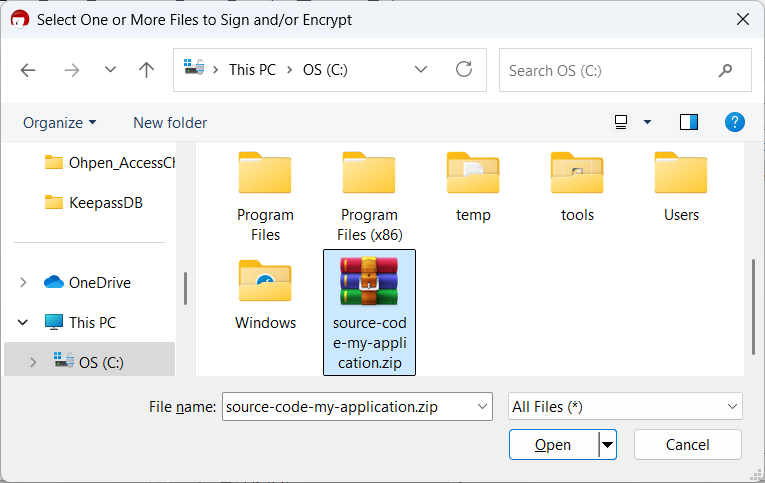Navigate up one folder level
The width and height of the screenshot is (765, 483).
[147, 70]
